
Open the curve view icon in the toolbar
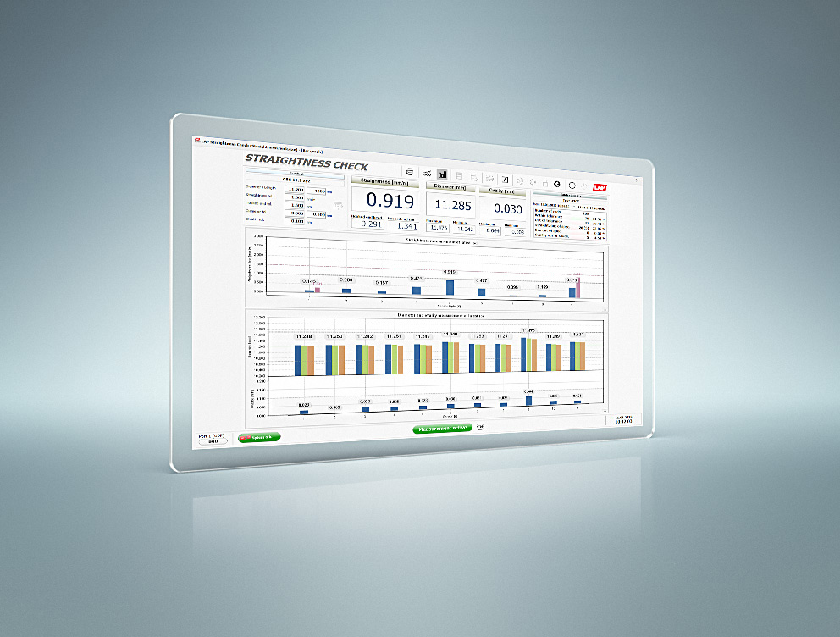coord(427,174)
